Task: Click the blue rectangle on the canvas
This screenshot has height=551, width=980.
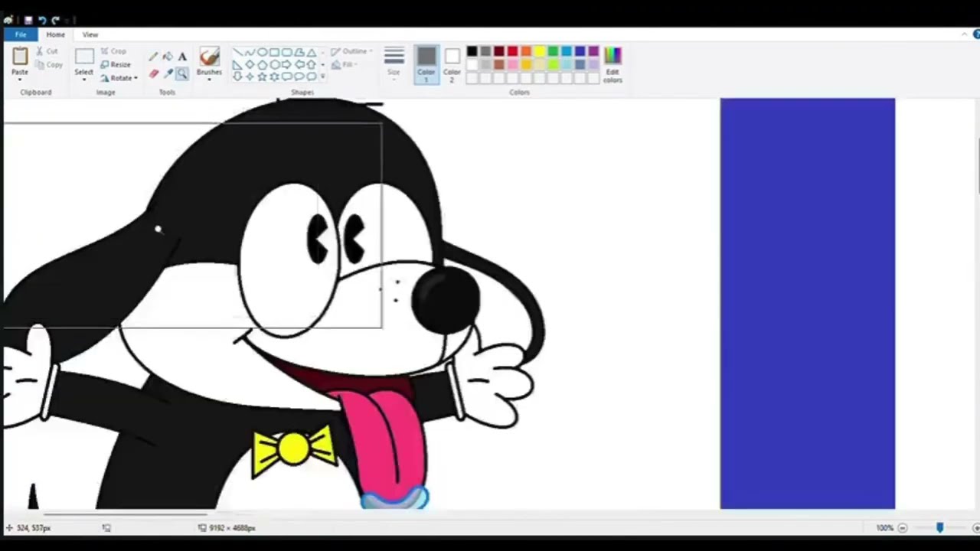Action: coord(807,303)
